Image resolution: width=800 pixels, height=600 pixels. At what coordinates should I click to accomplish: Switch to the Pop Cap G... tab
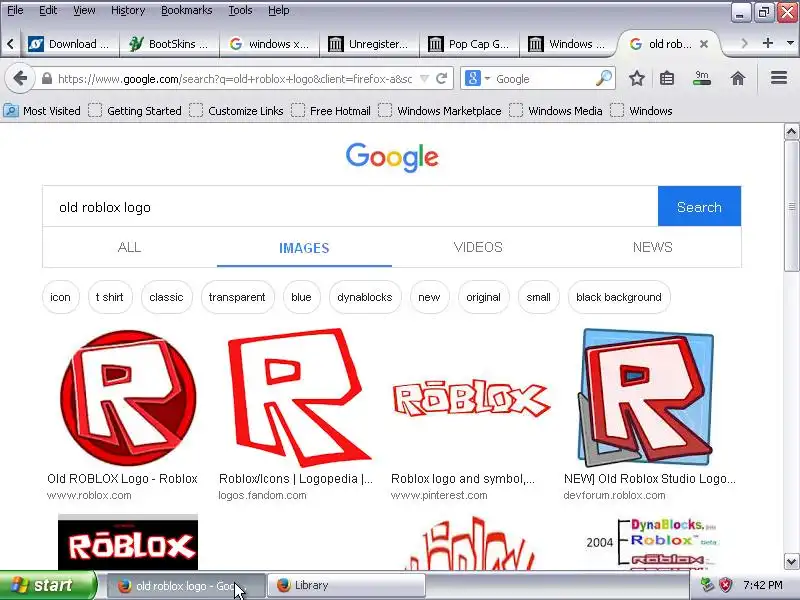(469, 44)
